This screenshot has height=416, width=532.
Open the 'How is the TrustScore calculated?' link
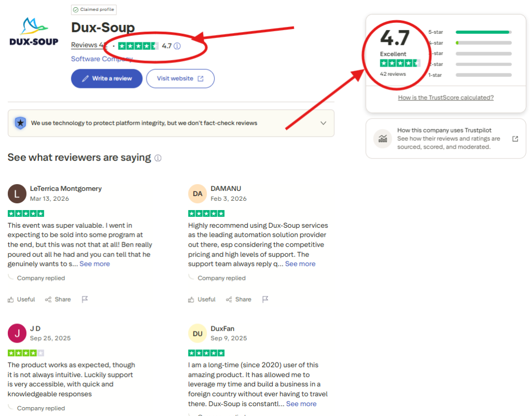pos(445,97)
